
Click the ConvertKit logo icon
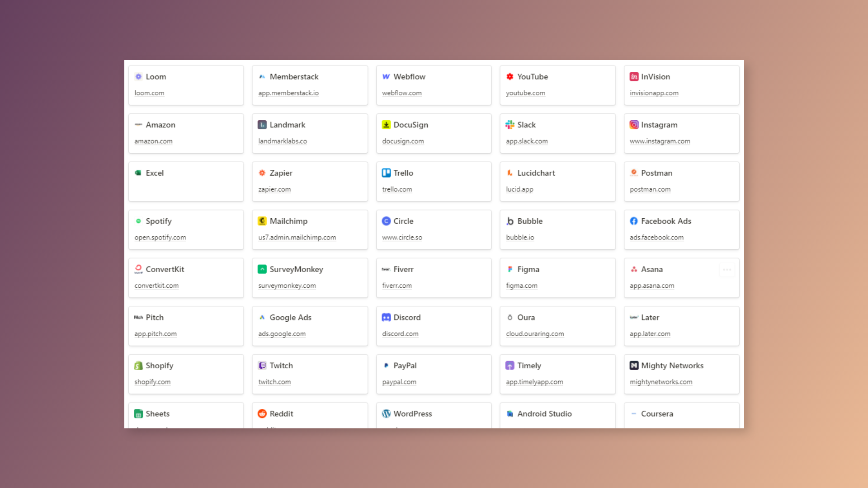pyautogui.click(x=138, y=269)
